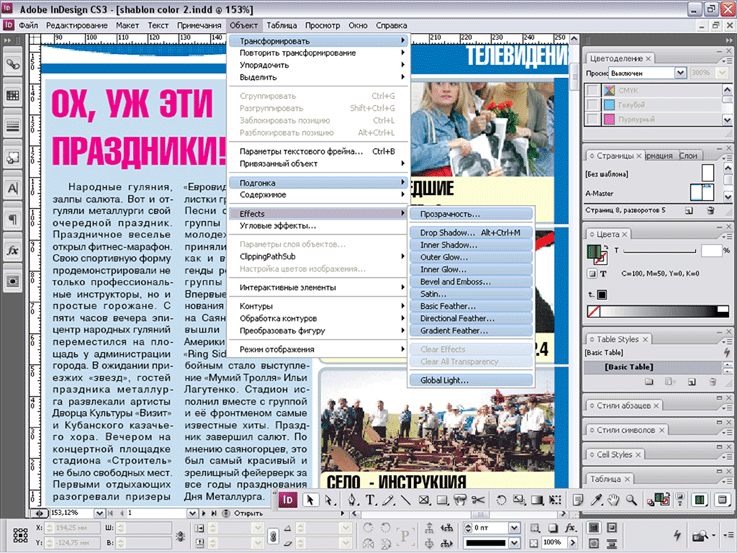Select the Free Transform tool

click(555, 500)
